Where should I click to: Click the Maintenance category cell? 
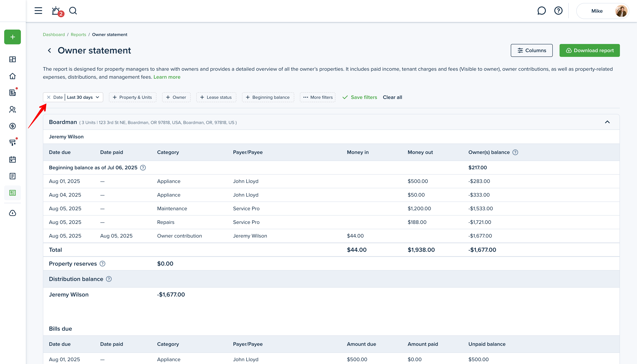(x=172, y=209)
